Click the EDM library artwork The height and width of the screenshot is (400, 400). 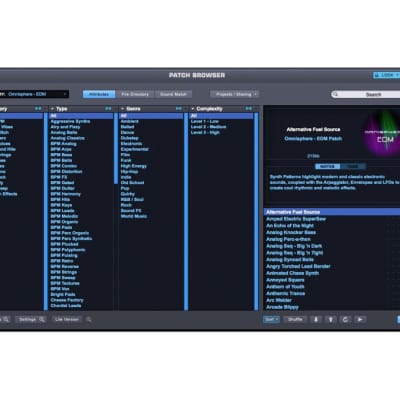pyautogui.click(x=383, y=133)
